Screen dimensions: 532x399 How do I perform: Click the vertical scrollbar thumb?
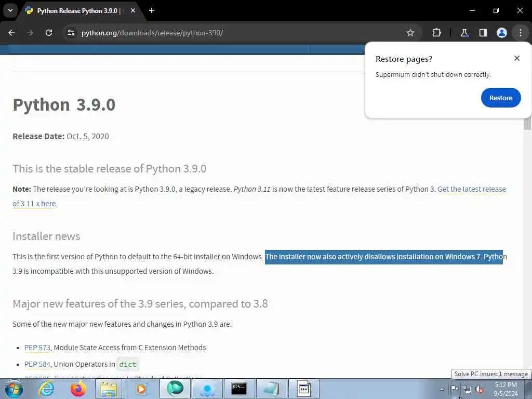point(527,123)
